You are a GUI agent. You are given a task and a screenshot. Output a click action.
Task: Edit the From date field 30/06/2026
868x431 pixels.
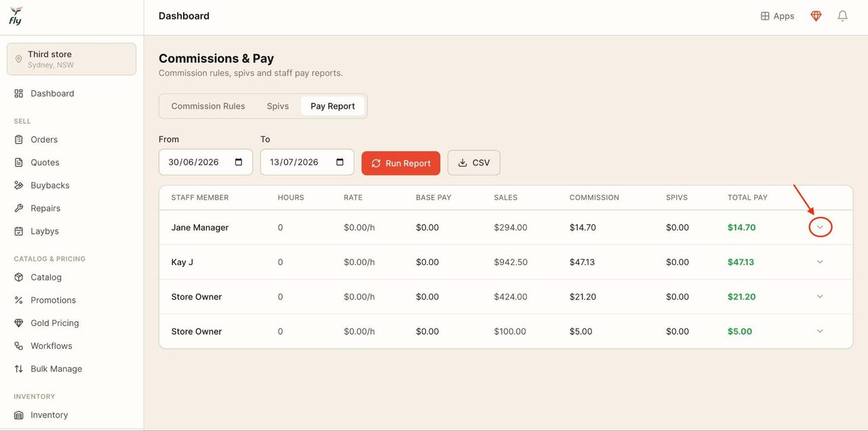[205, 162]
